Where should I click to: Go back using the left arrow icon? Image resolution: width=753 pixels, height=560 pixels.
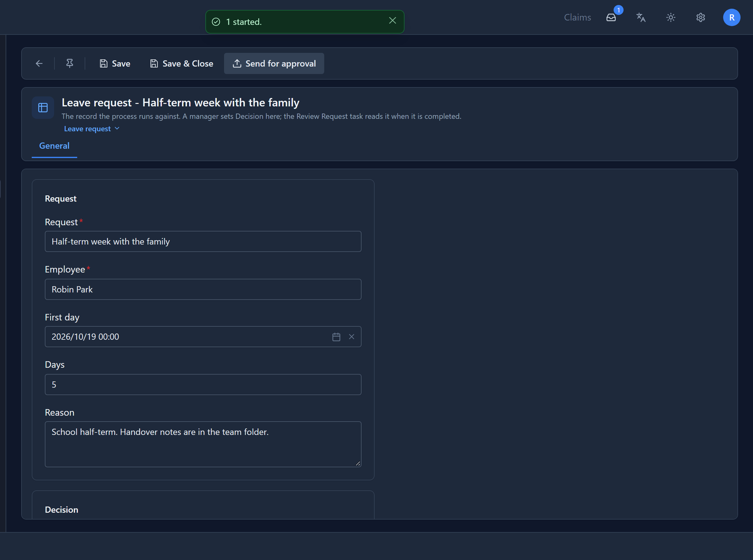tap(39, 63)
